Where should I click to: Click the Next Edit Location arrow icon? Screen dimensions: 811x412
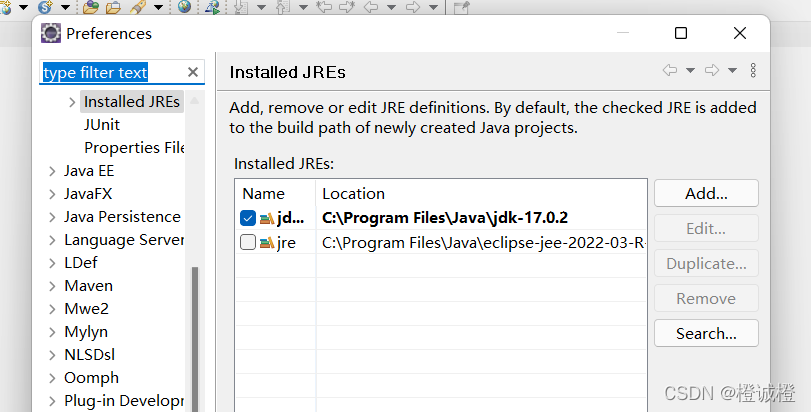[x=348, y=7]
